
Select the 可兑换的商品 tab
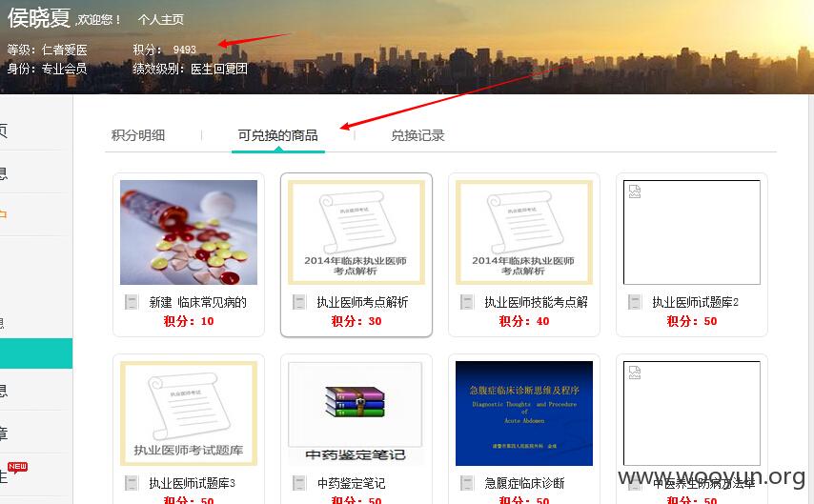pos(277,135)
